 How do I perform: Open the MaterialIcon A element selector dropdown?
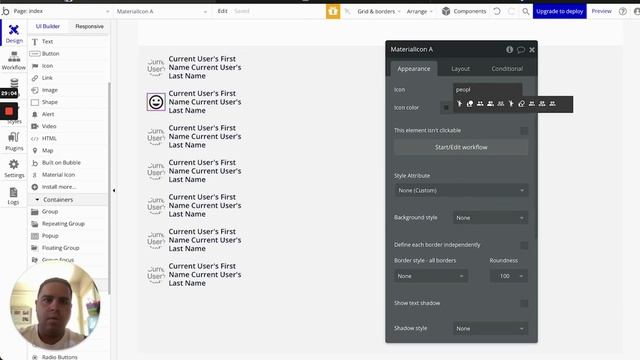click(x=162, y=11)
